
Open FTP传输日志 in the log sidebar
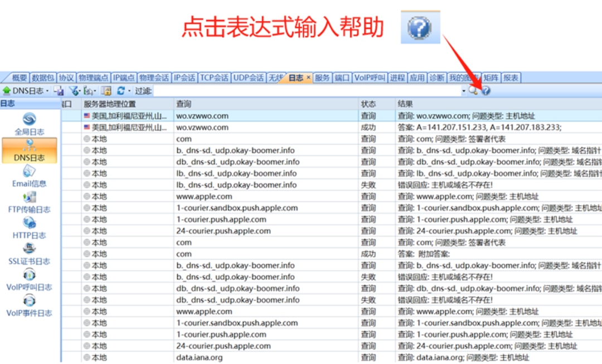point(29,202)
